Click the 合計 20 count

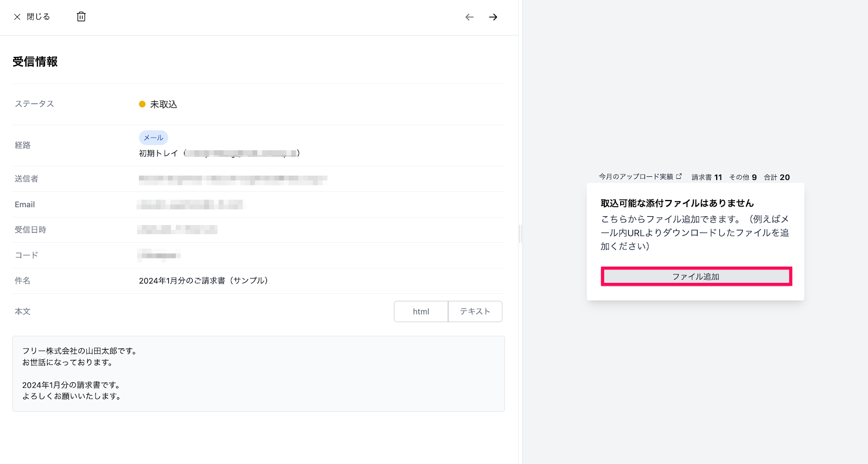[x=777, y=177]
